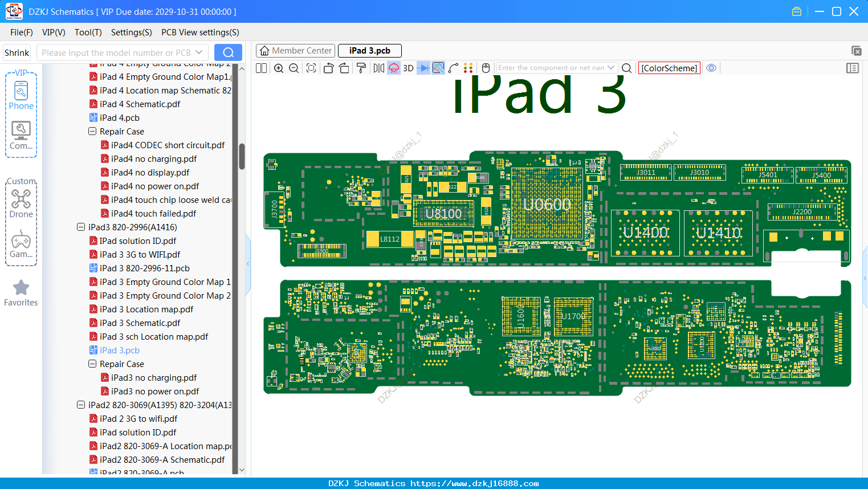Image resolution: width=868 pixels, height=489 pixels.
Task: Select the paint roller tool
Action: (x=361, y=68)
